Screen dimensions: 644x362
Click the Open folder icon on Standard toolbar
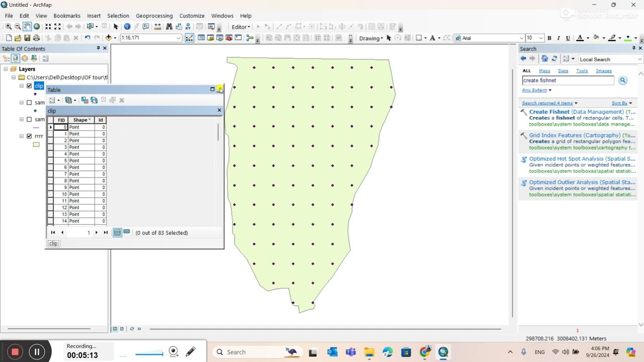(x=18, y=38)
